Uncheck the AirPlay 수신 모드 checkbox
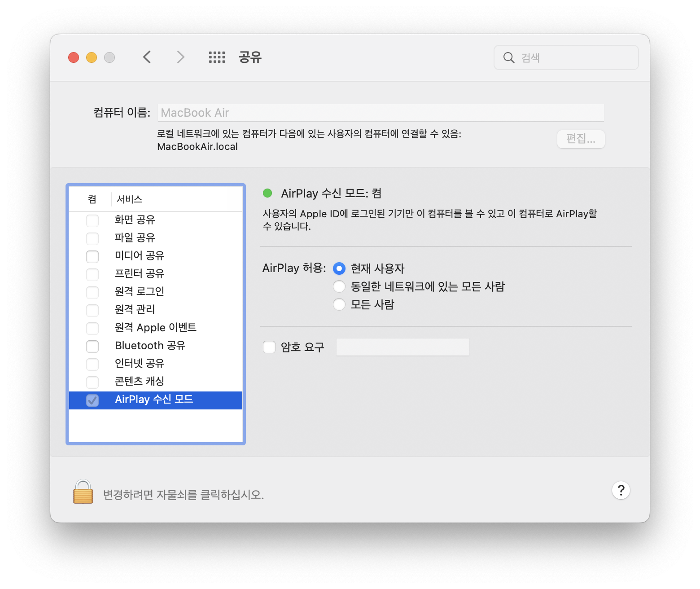Viewport: 700px width, 589px height. tap(92, 400)
